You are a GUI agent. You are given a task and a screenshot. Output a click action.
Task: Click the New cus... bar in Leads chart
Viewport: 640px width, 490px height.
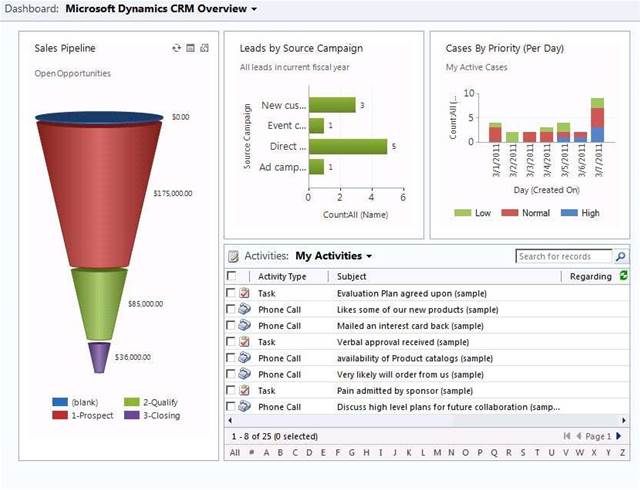pos(333,105)
